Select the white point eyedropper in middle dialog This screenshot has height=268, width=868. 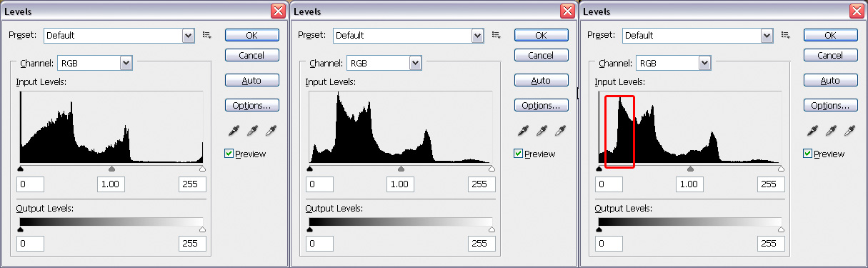pos(560,131)
